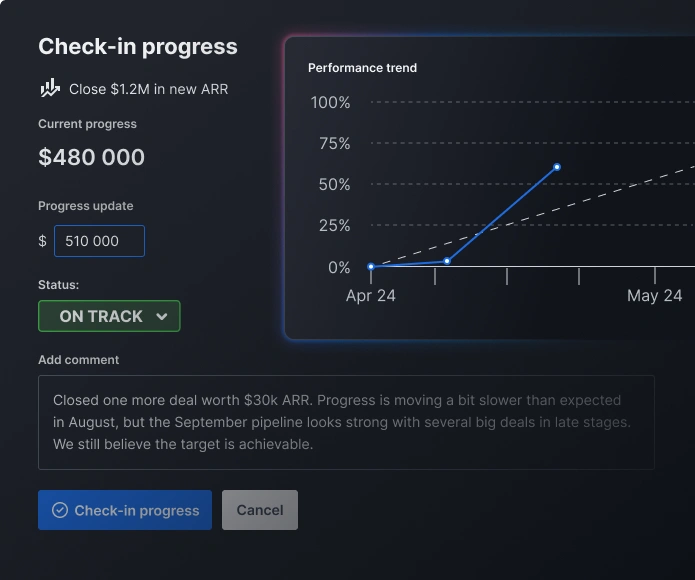
Task: Open the ON TRACK status dropdown
Action: pyautogui.click(x=109, y=316)
